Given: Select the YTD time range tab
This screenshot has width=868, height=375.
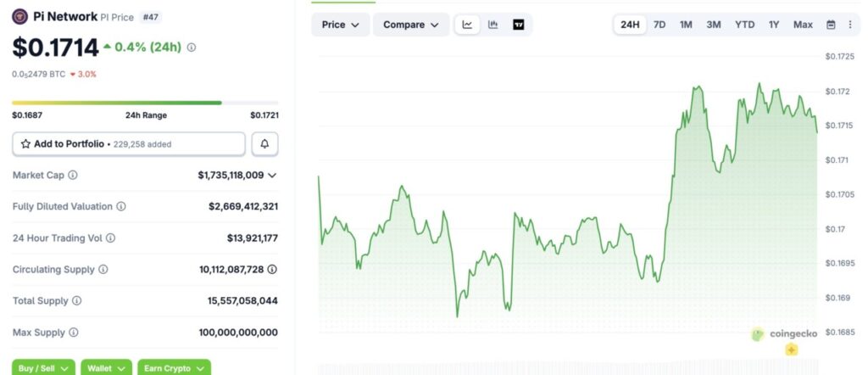Looking at the screenshot, I should point(744,25).
